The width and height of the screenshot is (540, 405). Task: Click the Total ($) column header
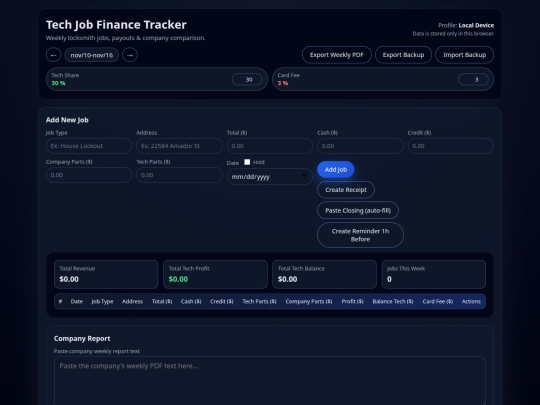click(x=162, y=301)
